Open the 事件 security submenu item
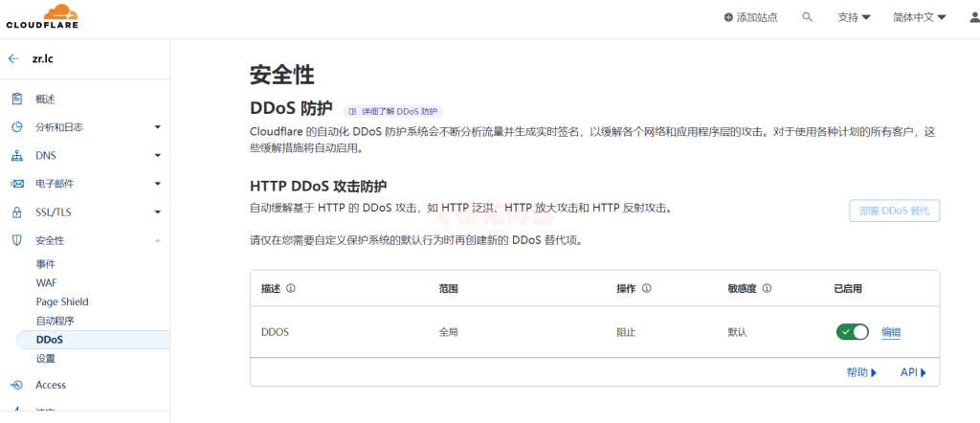The image size is (980, 423). (x=46, y=264)
